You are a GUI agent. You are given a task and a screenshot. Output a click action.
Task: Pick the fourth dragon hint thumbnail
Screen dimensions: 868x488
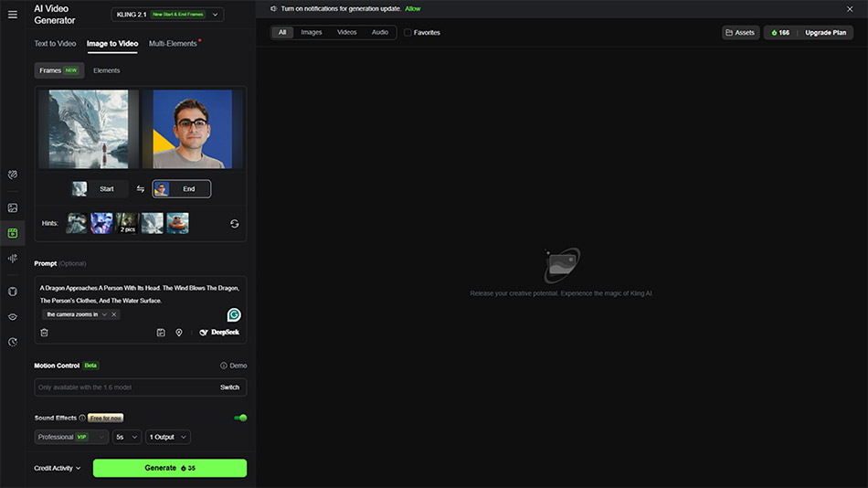point(153,223)
